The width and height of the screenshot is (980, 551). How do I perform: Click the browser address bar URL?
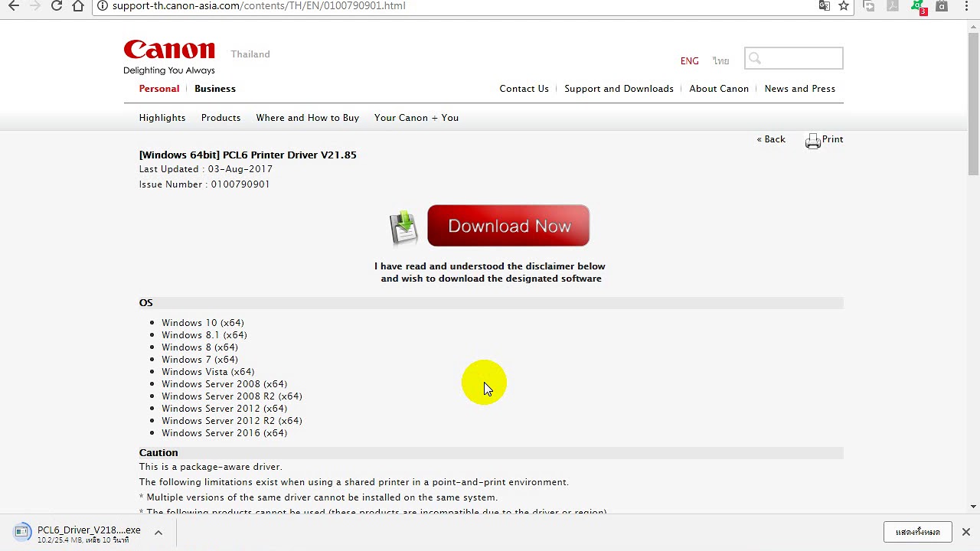point(259,5)
